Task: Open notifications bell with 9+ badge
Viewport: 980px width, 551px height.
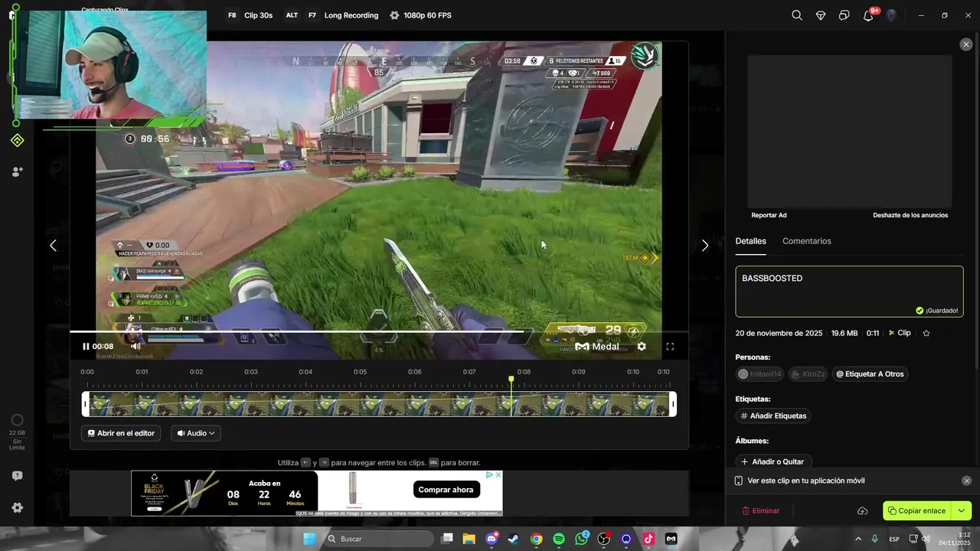Action: pyautogui.click(x=868, y=15)
